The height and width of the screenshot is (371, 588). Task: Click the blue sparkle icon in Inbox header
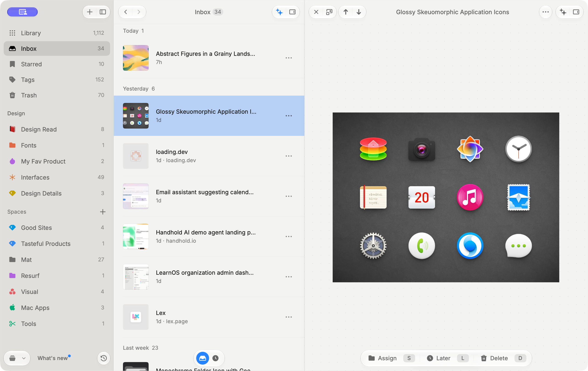(x=279, y=12)
